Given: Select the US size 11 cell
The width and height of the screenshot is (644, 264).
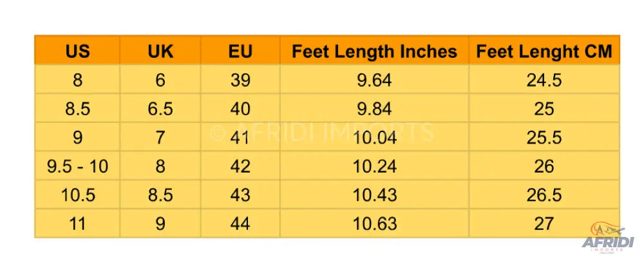Looking at the screenshot, I should (78, 223).
